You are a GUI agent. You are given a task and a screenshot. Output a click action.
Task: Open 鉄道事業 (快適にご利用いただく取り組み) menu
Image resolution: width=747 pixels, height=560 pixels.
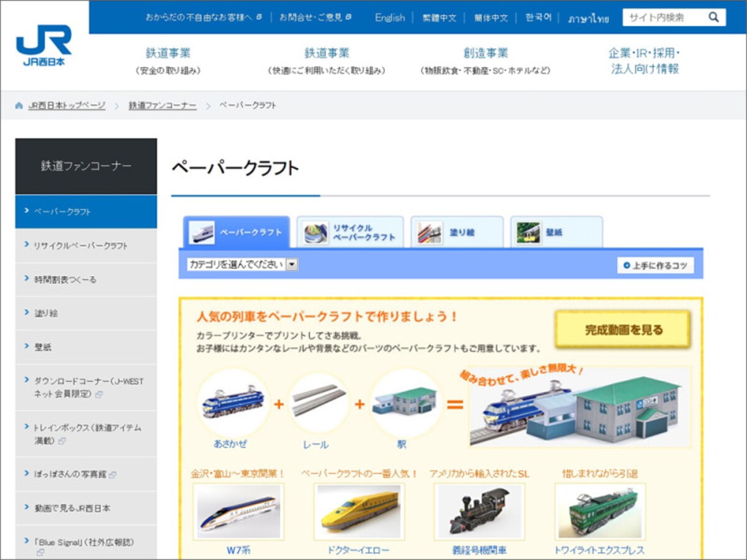click(x=327, y=61)
